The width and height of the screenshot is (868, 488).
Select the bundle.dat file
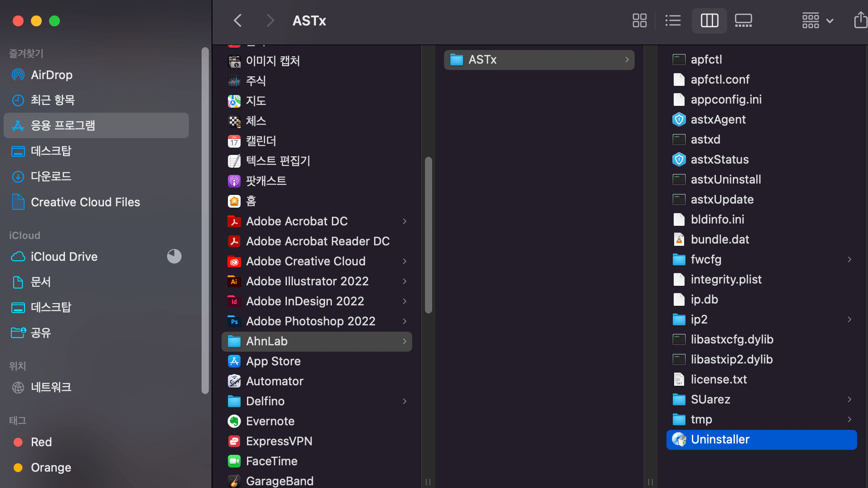tap(762, 239)
